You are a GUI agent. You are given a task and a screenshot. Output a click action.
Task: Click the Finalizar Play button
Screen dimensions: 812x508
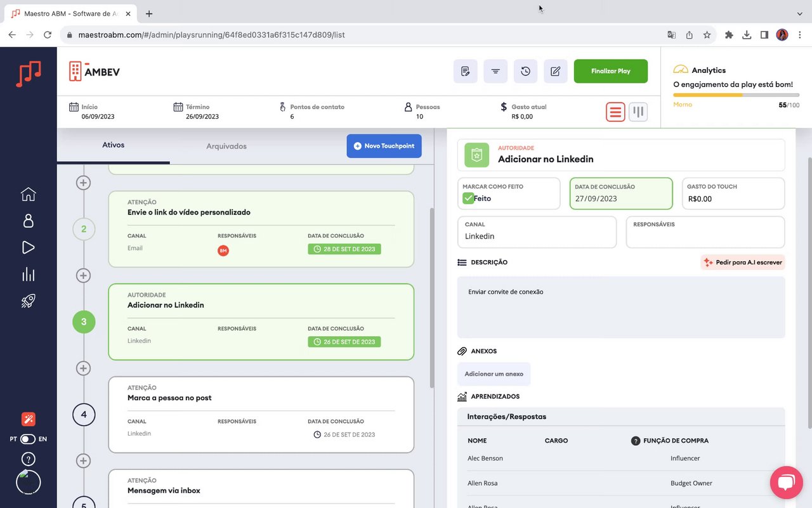(x=611, y=71)
